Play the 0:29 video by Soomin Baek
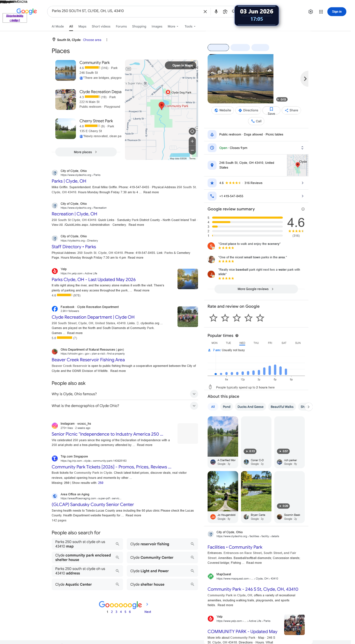Image resolution: width=355 pixels, height=644 pixels. point(283,506)
